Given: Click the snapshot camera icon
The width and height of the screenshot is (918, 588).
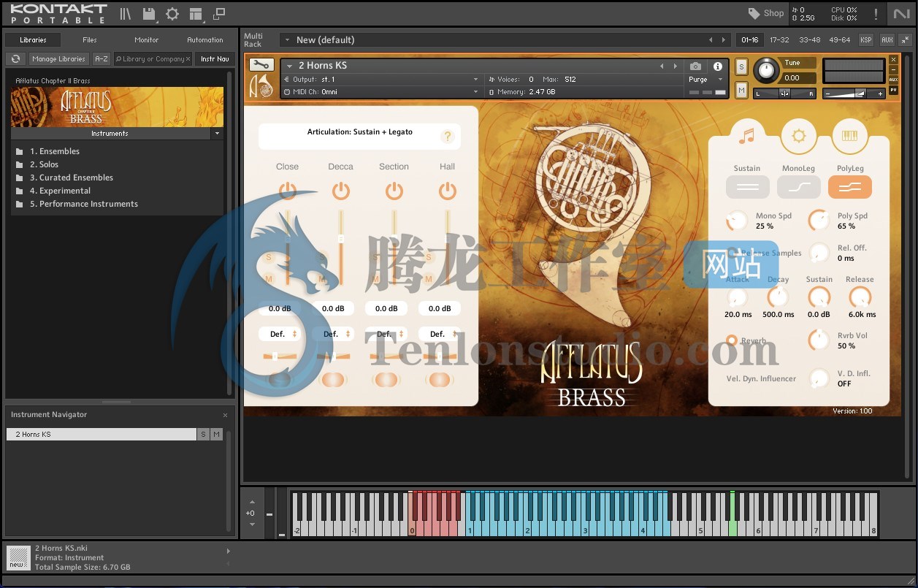Looking at the screenshot, I should point(696,66).
